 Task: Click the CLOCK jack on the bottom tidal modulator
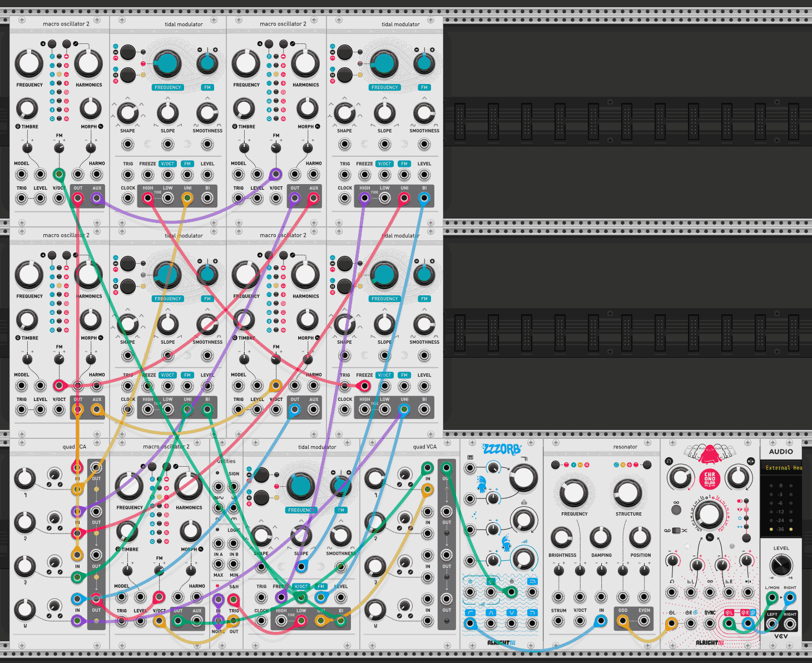click(261, 621)
